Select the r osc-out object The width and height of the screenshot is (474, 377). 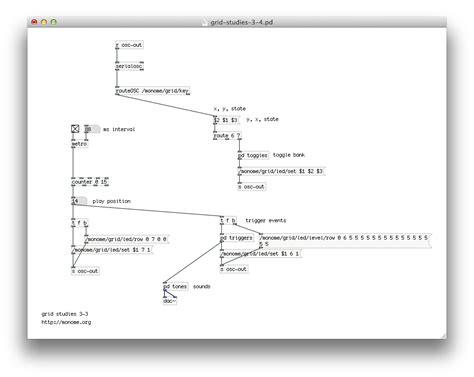(x=129, y=45)
